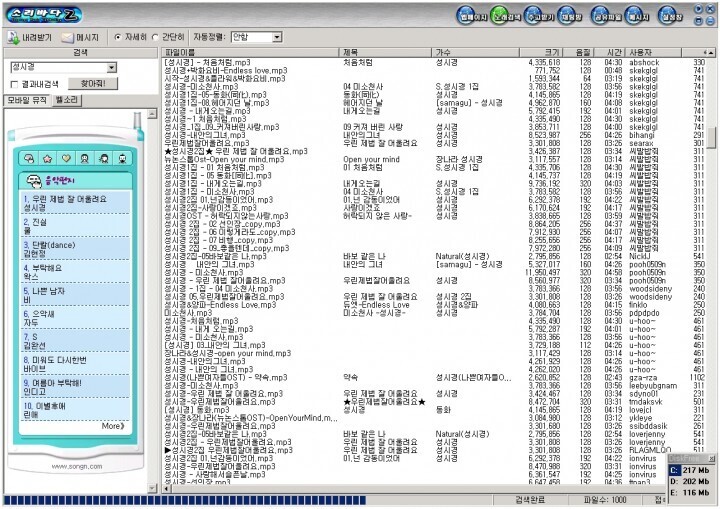The height and width of the screenshot is (509, 720).
Task: Select the 간단히 simple view radio button
Action: [167, 37]
